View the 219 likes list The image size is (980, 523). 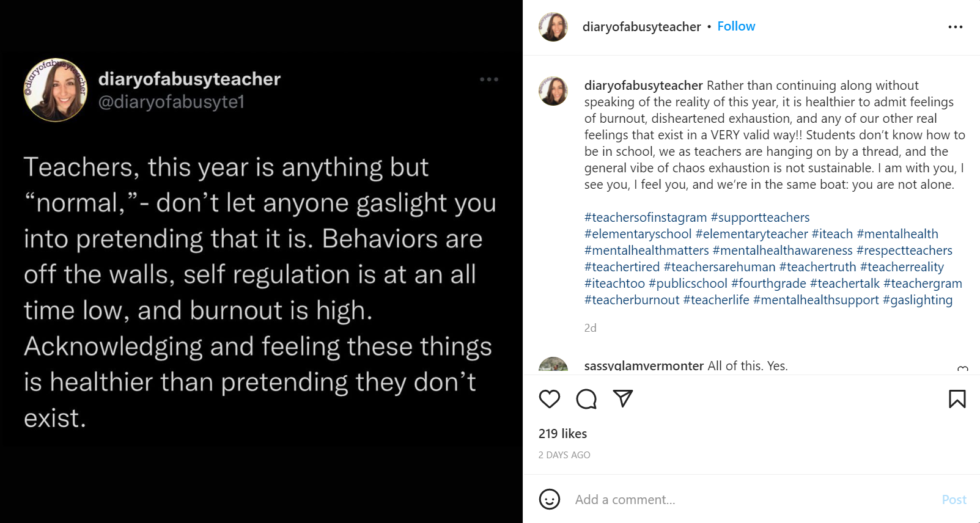coord(562,434)
